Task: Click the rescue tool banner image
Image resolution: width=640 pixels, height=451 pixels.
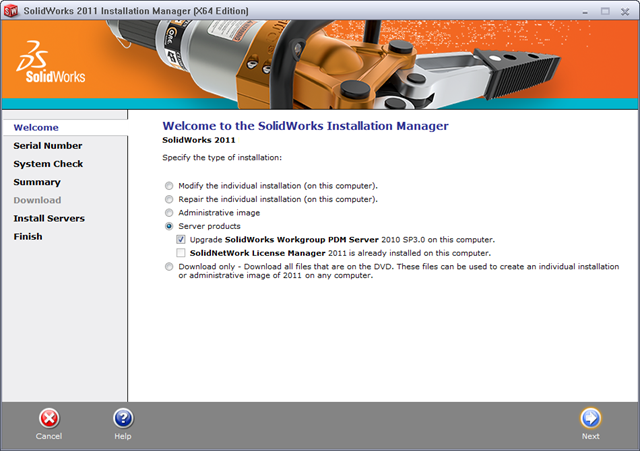Action: tap(335, 64)
